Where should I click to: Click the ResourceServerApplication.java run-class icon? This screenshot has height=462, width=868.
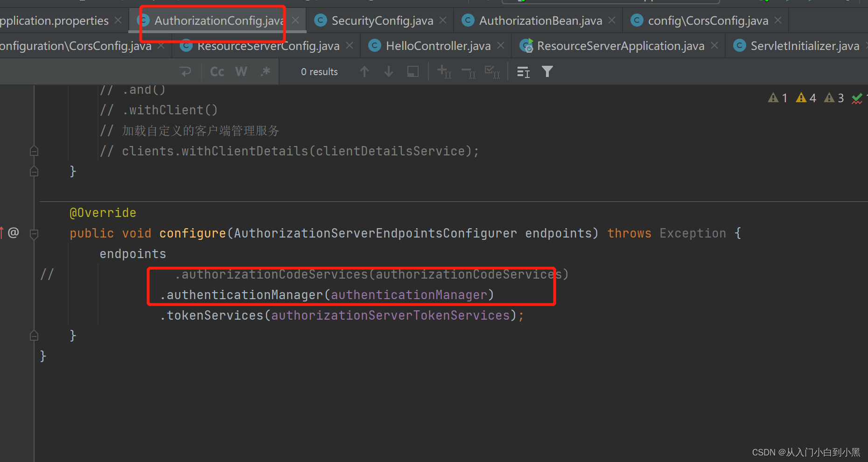(527, 46)
